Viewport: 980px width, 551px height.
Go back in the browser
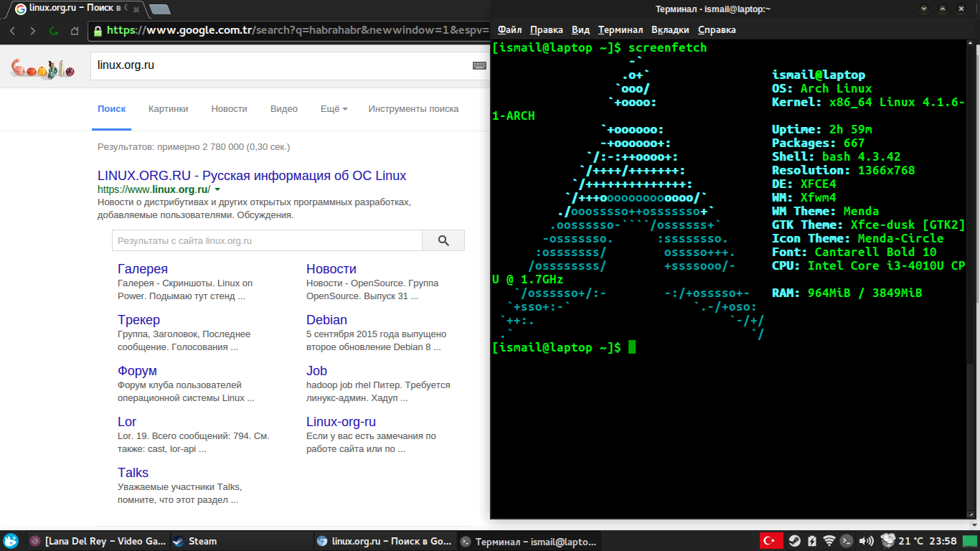pyautogui.click(x=12, y=31)
